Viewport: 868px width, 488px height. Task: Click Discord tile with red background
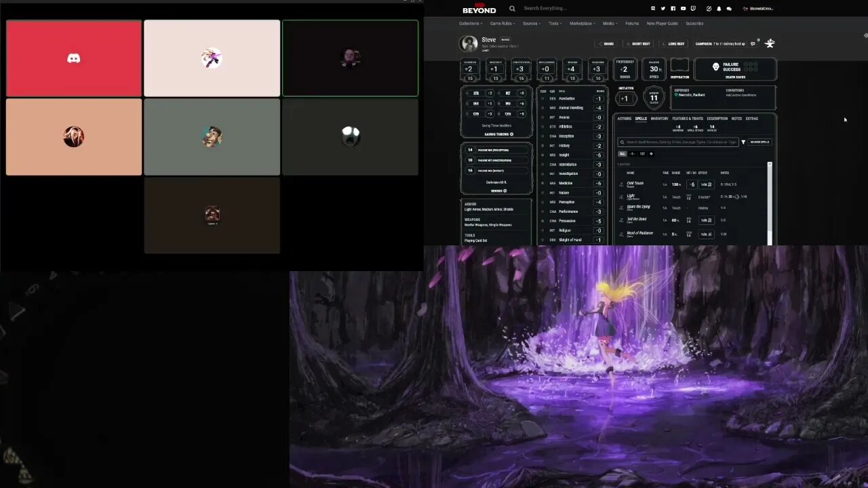(74, 58)
